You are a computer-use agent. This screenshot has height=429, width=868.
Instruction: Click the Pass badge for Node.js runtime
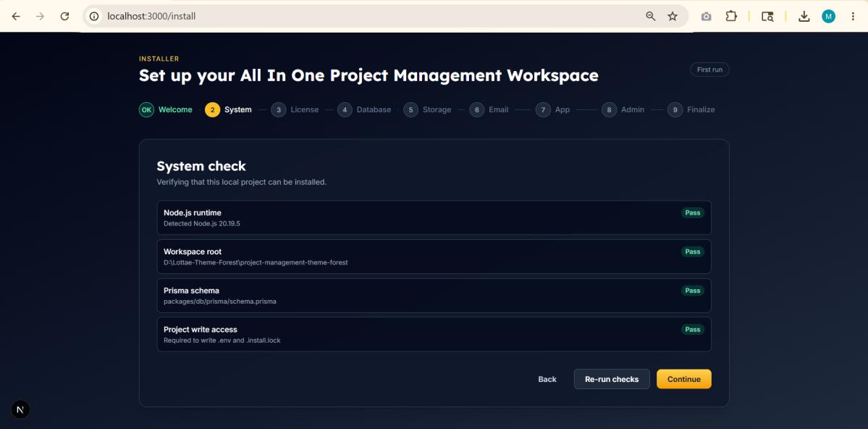click(693, 213)
